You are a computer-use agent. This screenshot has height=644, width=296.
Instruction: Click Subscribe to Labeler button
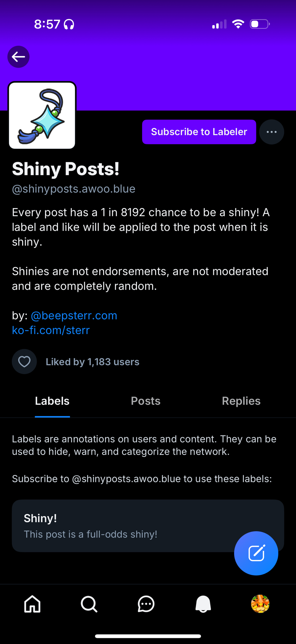pos(199,132)
